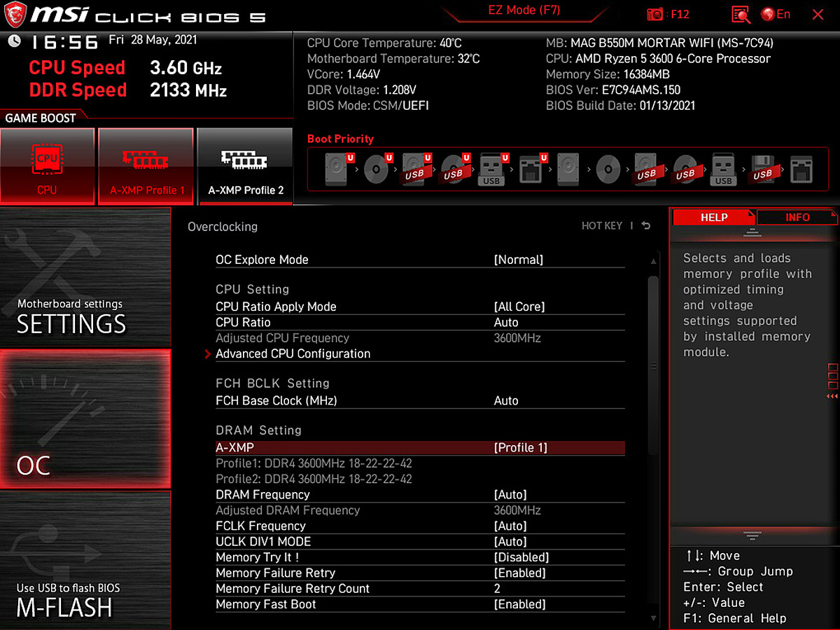Change Memory Fast Boot [Enabled] setting
Screen dimensions: 840x630
420,604
